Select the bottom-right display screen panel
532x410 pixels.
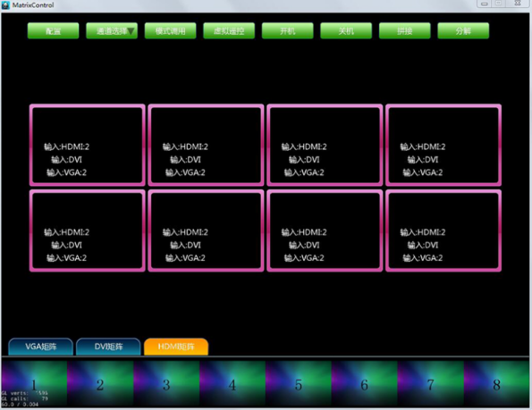[443, 230]
